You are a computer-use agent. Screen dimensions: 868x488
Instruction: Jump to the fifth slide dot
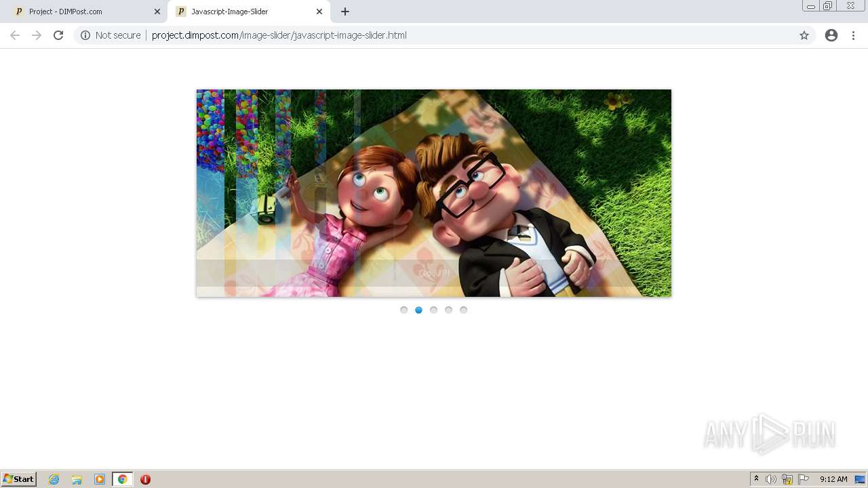pos(464,310)
